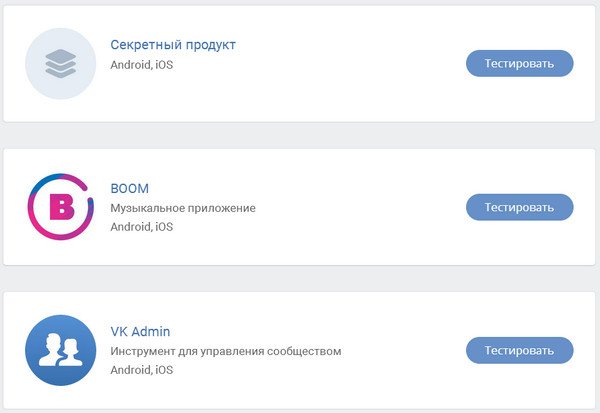Click the Музыкальное приложение description text
The image size is (600, 413).
click(183, 208)
